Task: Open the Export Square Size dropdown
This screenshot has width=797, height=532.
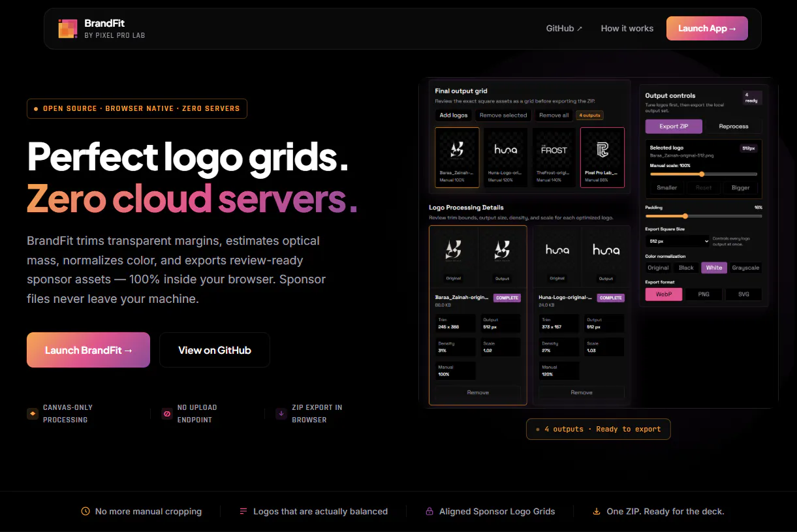Action: pyautogui.click(x=677, y=241)
